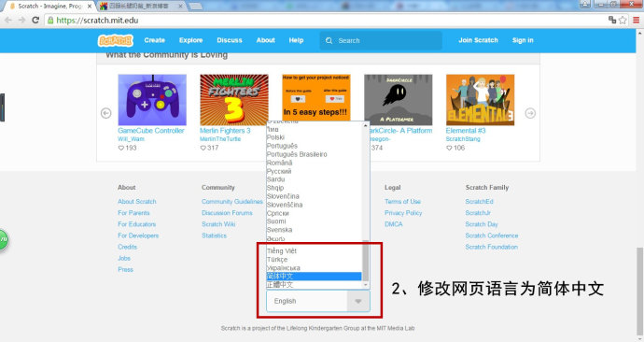Open the GameCube Controller project thumbnail
Image resolution: width=644 pixels, height=342 pixels.
pos(152,99)
